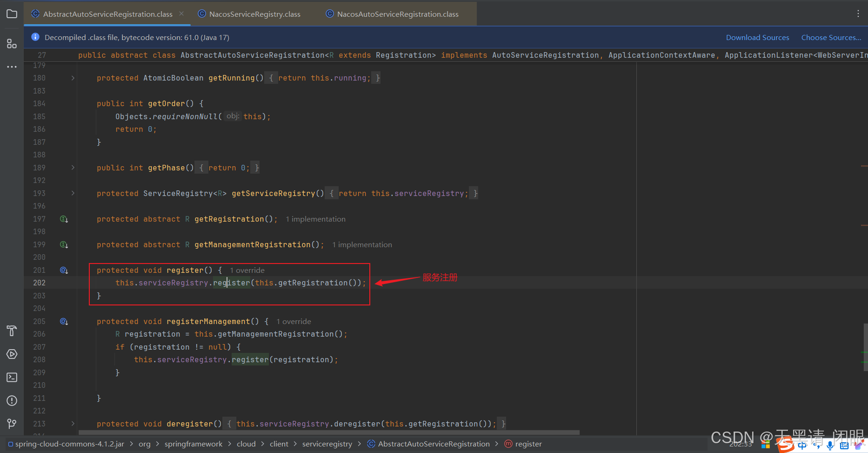Open the IME soft keyboard icon
This screenshot has width=868, height=453.
tap(844, 446)
